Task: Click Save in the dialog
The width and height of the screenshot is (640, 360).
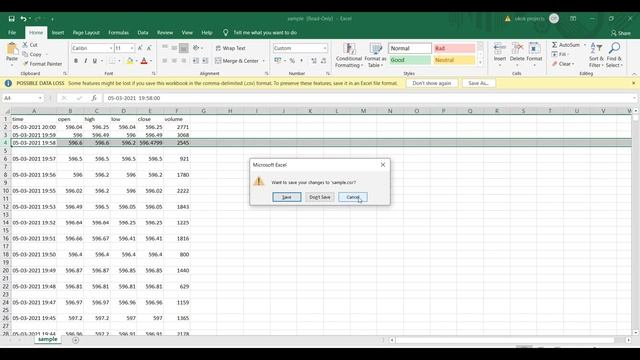Action: pyautogui.click(x=287, y=197)
